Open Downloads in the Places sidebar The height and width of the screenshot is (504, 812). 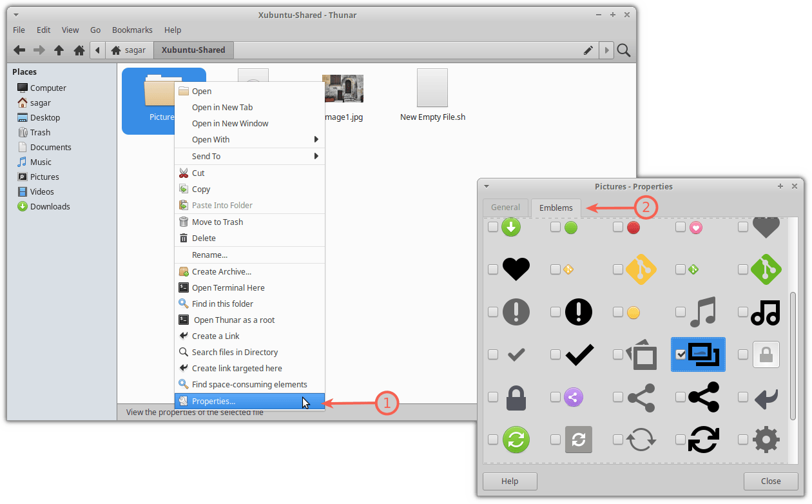pyautogui.click(x=50, y=206)
